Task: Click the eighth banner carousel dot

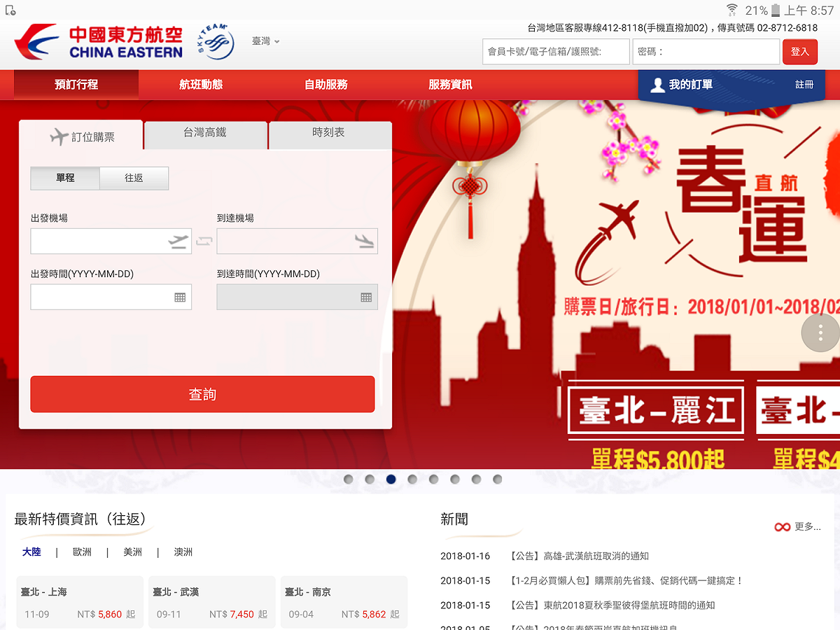Action: (x=498, y=479)
